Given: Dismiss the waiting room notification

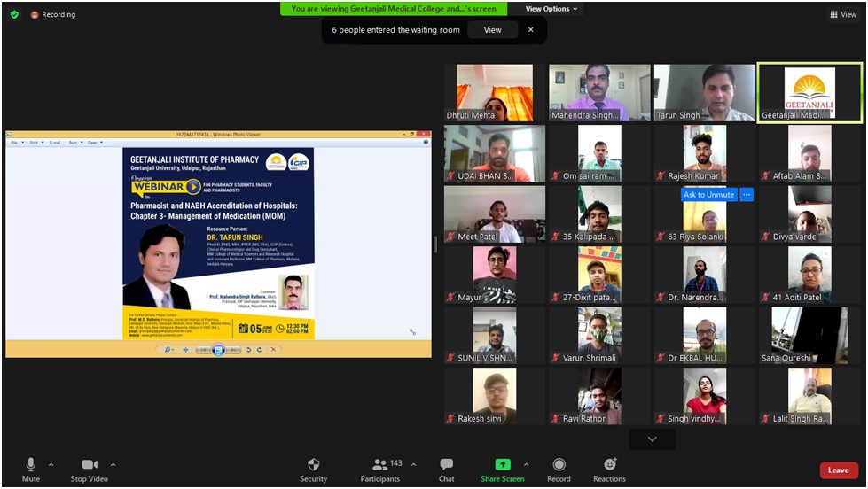Looking at the screenshot, I should coord(530,30).
